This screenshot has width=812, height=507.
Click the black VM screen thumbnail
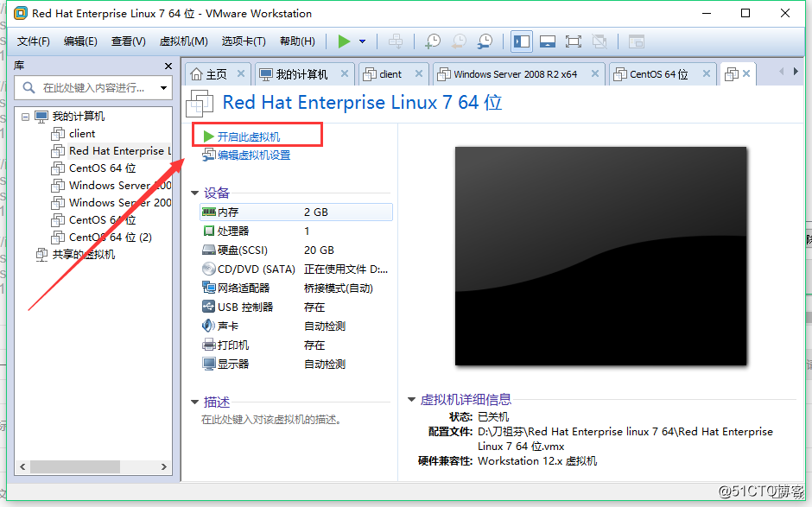pyautogui.click(x=600, y=256)
